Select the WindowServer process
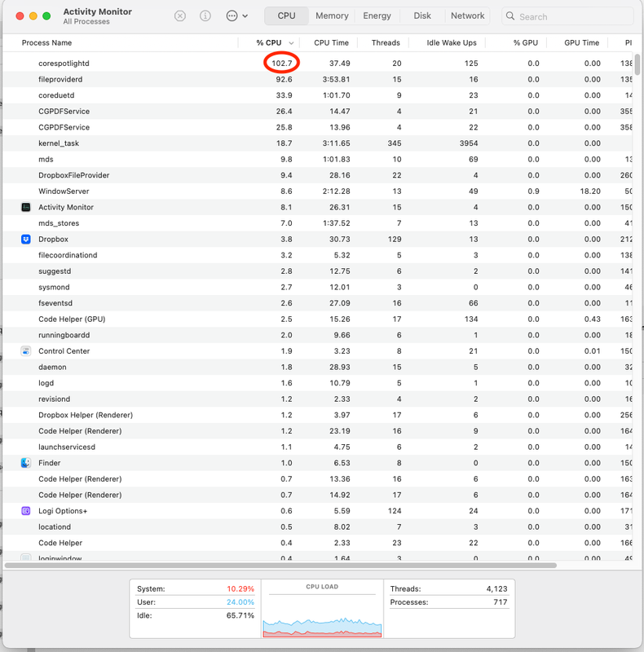This screenshot has width=644, height=652. point(318,192)
